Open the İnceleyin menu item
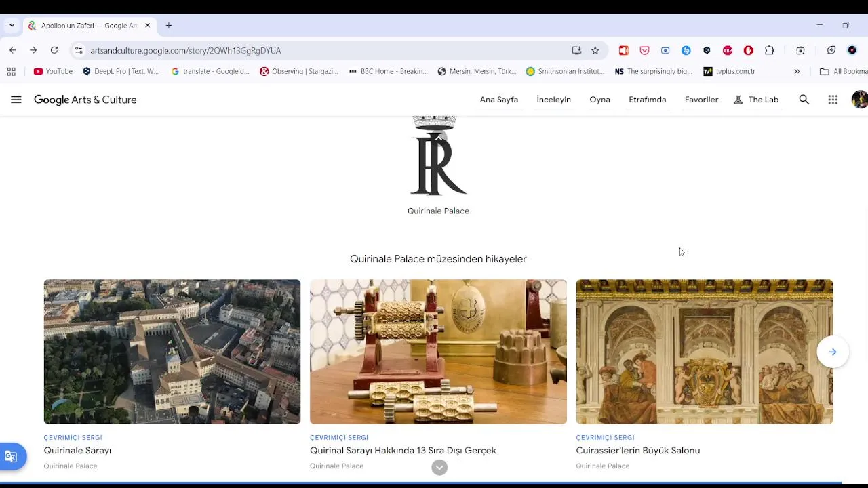Screen dimensions: 868x488 click(554, 100)
